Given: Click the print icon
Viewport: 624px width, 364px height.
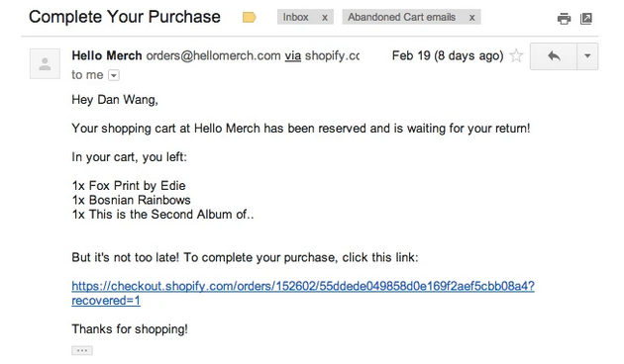Looking at the screenshot, I should coord(564,18).
